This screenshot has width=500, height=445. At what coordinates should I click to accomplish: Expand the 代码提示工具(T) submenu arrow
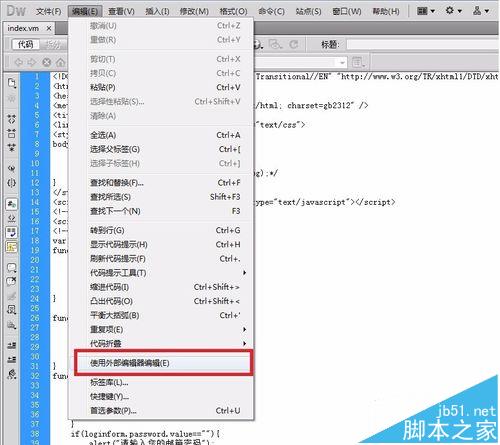[245, 273]
